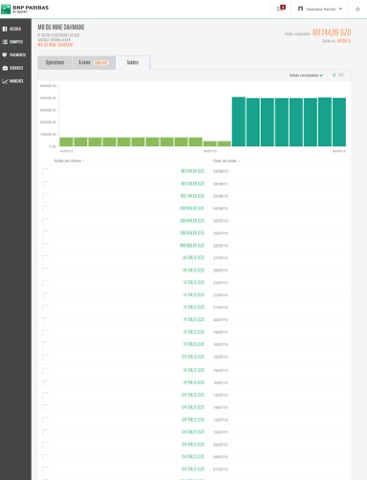The height and width of the screenshot is (480, 367).
Task: Open Marchés from the left sidebar
Action: click(x=13, y=81)
